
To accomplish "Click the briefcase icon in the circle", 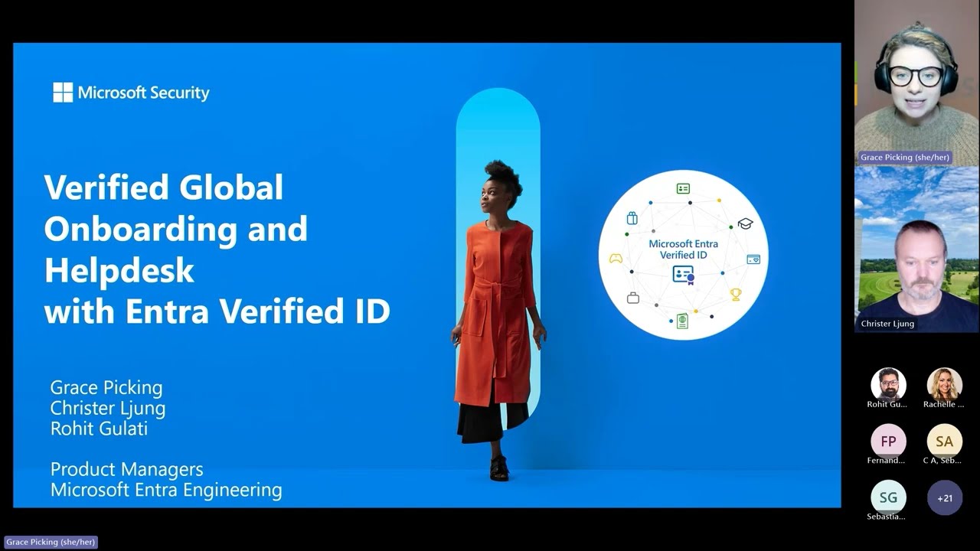I will pyautogui.click(x=633, y=298).
